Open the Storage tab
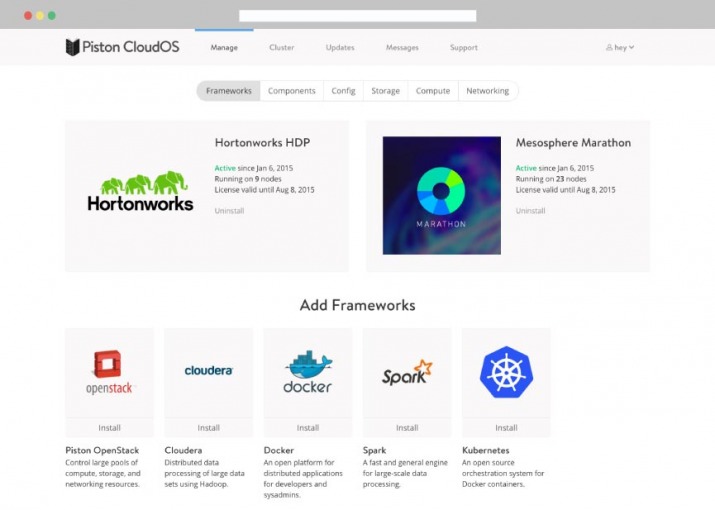This screenshot has height=510, width=715. (385, 91)
